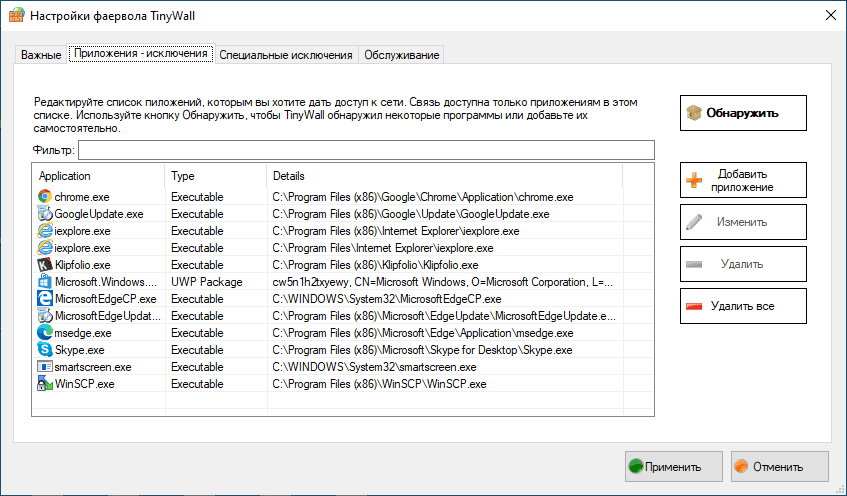Viewport: 847px width, 496px height.
Task: Click the smartscreen.exe icon
Action: click(44, 367)
